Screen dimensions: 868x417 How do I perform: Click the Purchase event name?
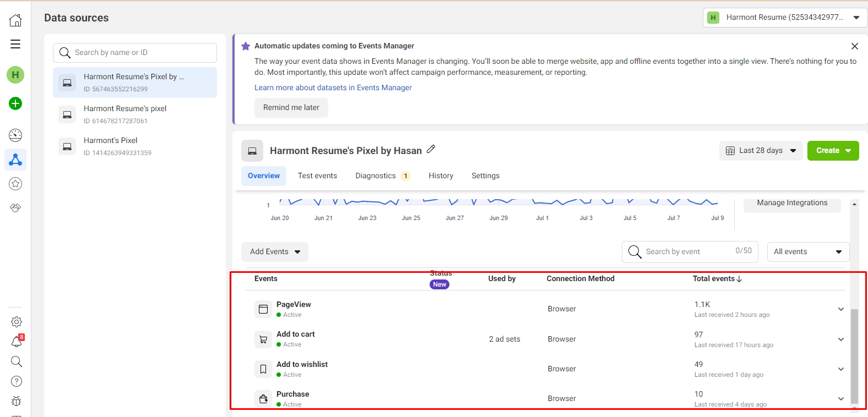tap(292, 394)
